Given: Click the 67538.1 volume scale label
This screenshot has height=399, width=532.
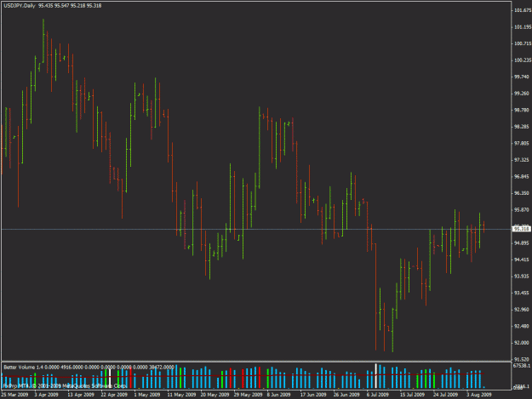Looking at the screenshot, I should click(522, 366).
